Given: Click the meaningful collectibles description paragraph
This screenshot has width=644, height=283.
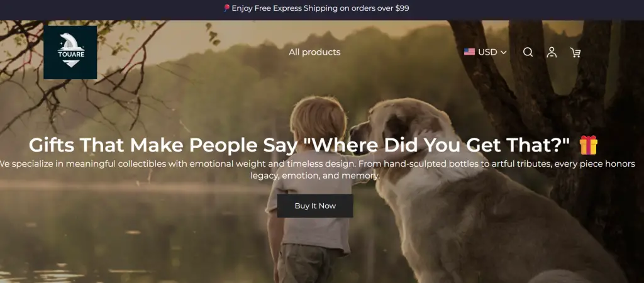Looking at the screenshot, I should (316, 170).
